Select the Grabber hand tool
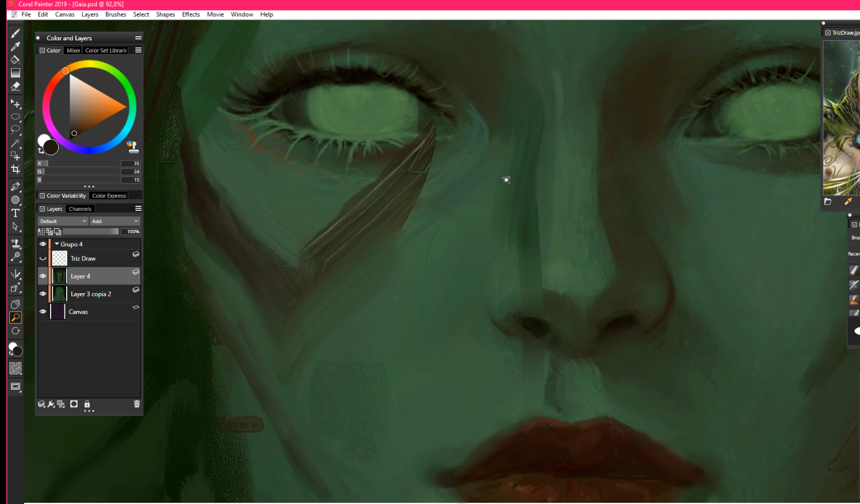The image size is (860, 504). point(16,305)
